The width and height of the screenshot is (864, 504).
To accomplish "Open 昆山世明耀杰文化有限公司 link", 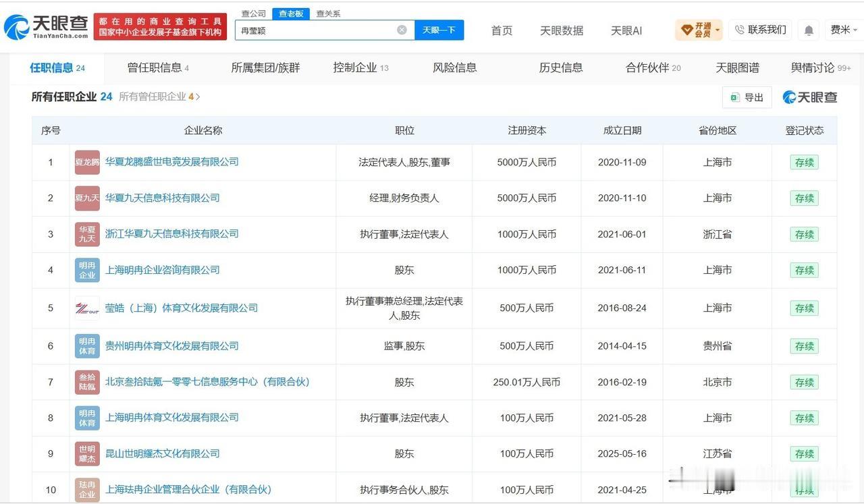I will tap(163, 453).
